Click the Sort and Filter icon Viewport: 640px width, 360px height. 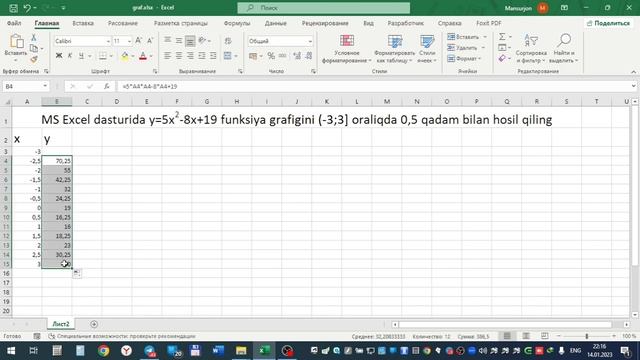(x=531, y=41)
